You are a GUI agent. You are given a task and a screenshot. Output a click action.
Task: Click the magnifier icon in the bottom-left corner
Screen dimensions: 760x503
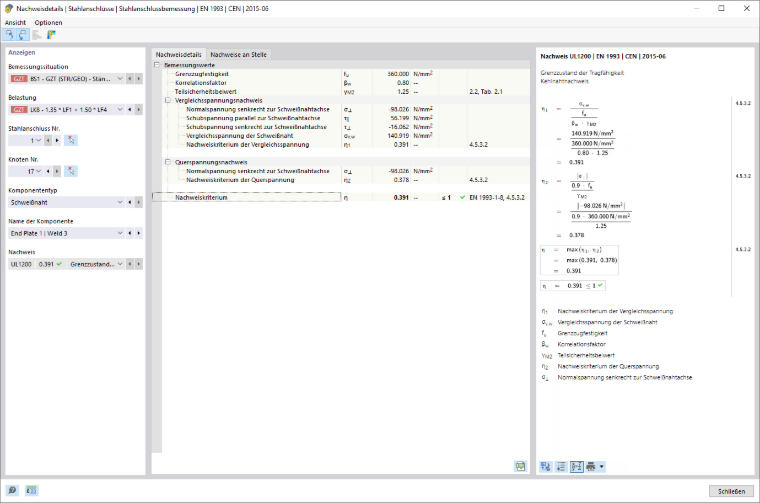pos(12,490)
